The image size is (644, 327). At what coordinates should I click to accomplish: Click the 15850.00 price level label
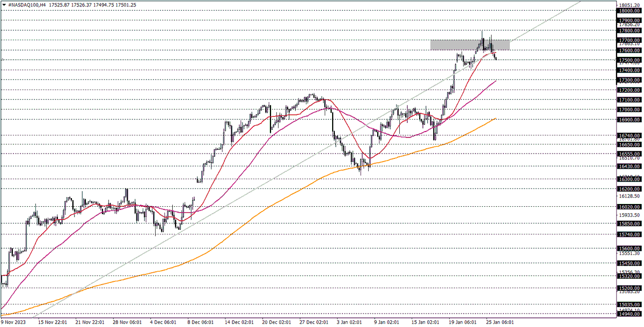629,224
